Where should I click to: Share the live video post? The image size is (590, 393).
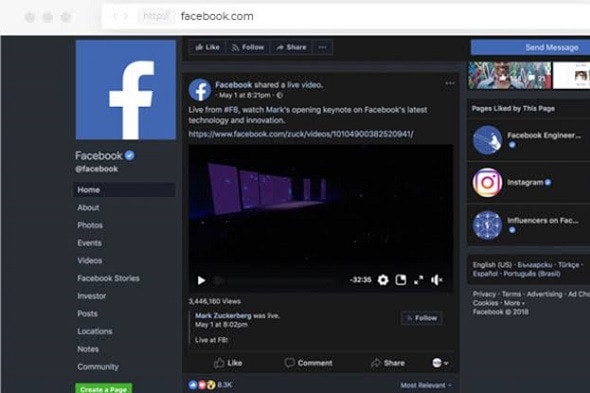388,363
